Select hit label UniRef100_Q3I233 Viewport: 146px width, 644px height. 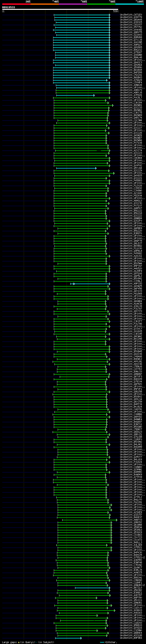coord(131,108)
